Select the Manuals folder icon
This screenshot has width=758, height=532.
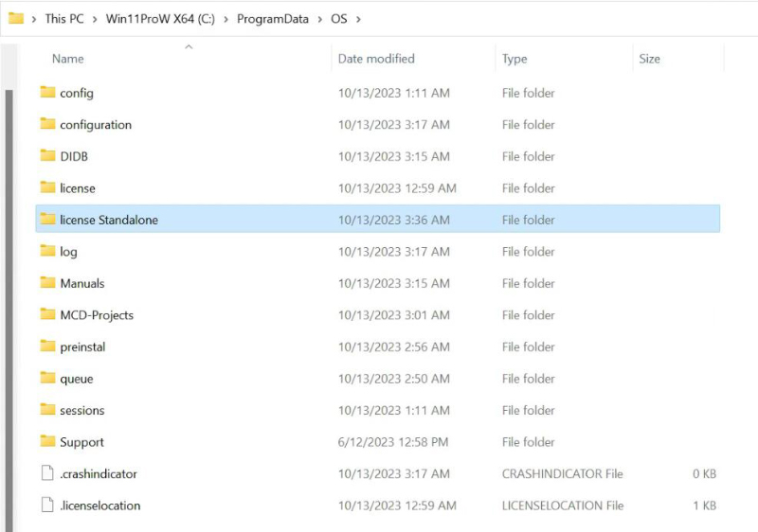click(x=47, y=282)
